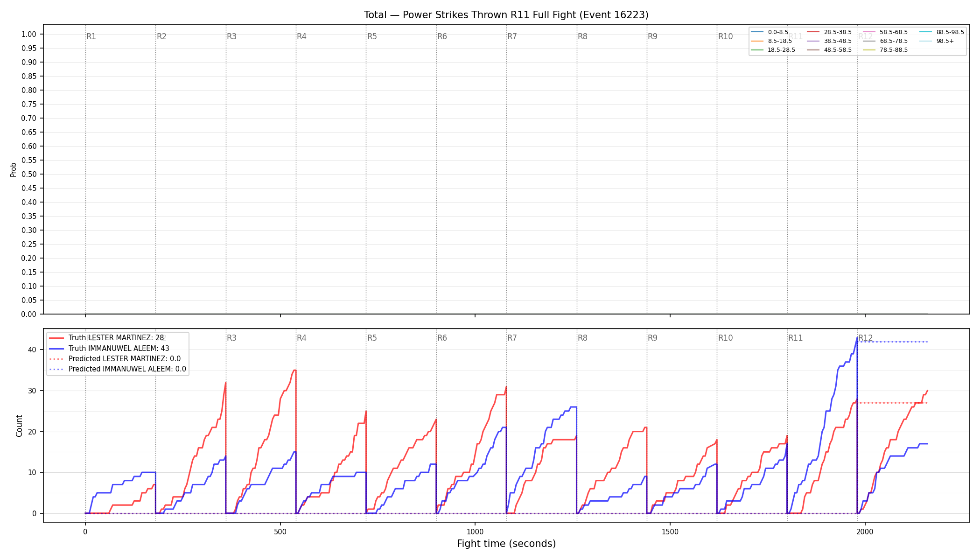Click the 20 tick on the Count axis
This screenshot has width=980, height=560.
click(x=33, y=432)
